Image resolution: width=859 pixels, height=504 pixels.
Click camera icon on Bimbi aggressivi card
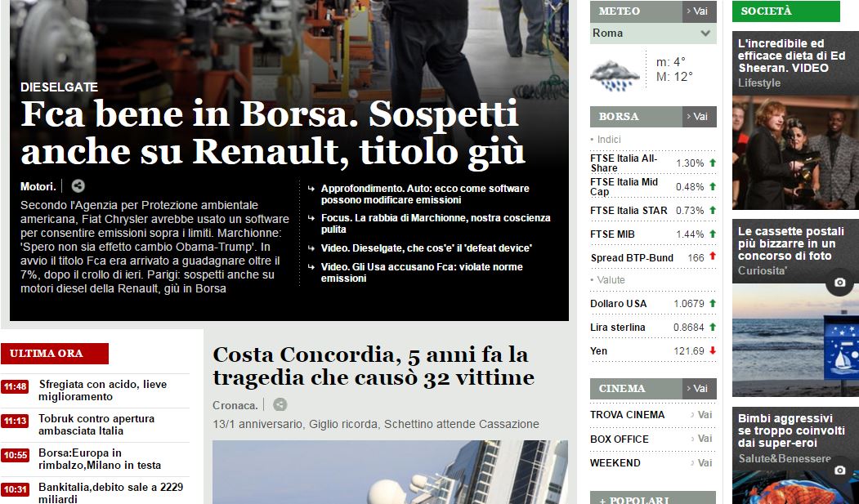point(840,470)
